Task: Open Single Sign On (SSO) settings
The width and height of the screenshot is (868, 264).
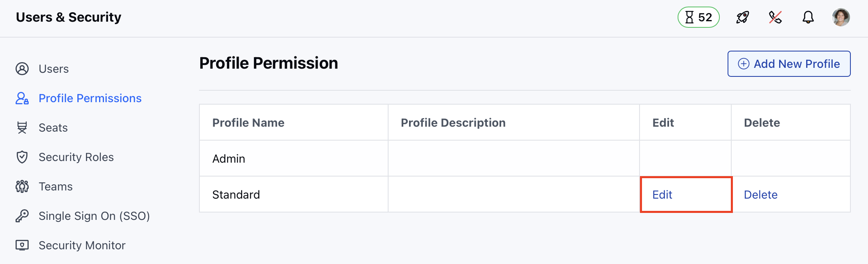Action: click(x=94, y=216)
